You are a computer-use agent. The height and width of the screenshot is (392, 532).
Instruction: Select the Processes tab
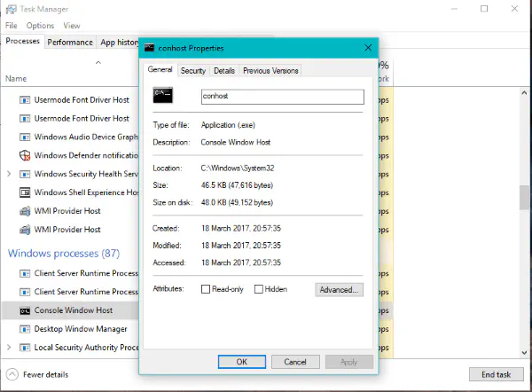[x=22, y=41]
